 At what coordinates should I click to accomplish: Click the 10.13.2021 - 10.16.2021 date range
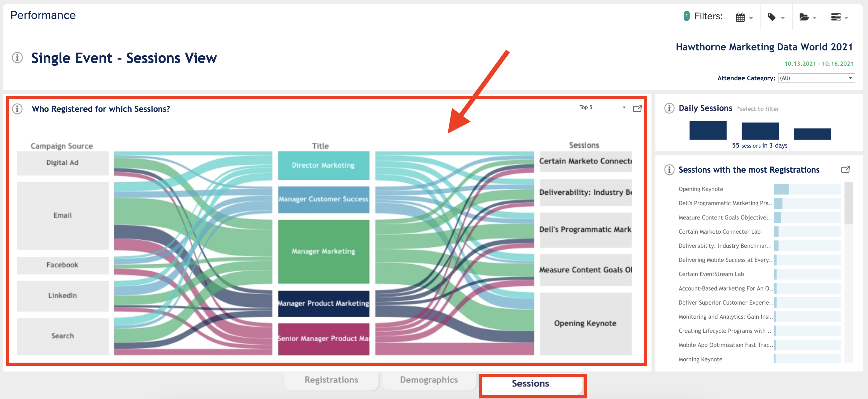click(x=819, y=64)
